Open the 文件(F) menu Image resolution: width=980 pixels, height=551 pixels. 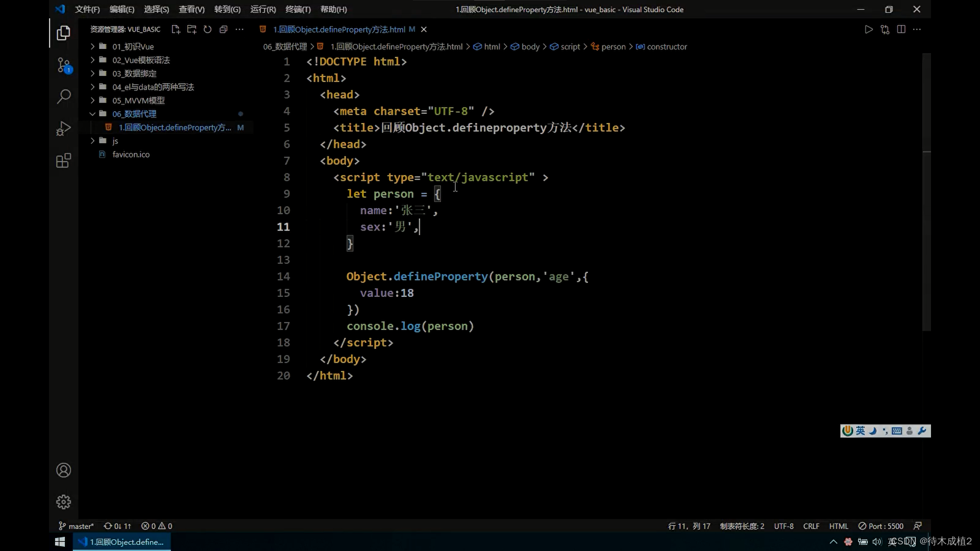pyautogui.click(x=87, y=9)
